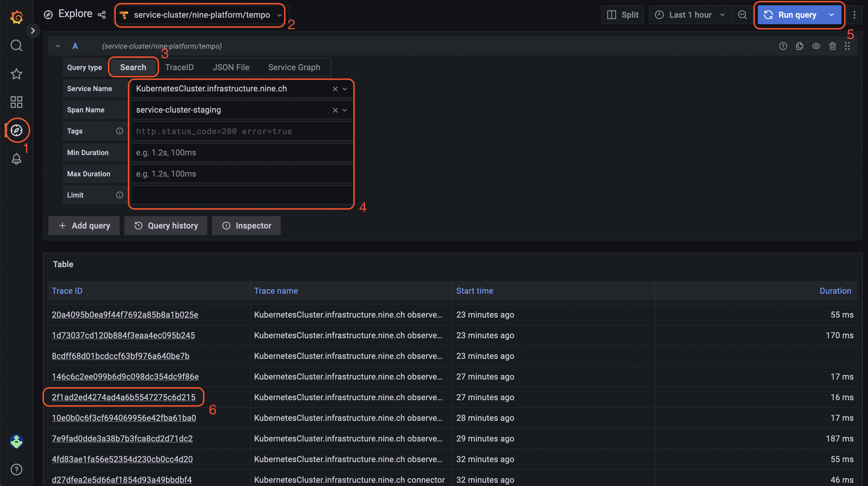Open the Grafana home logo

tap(16, 17)
